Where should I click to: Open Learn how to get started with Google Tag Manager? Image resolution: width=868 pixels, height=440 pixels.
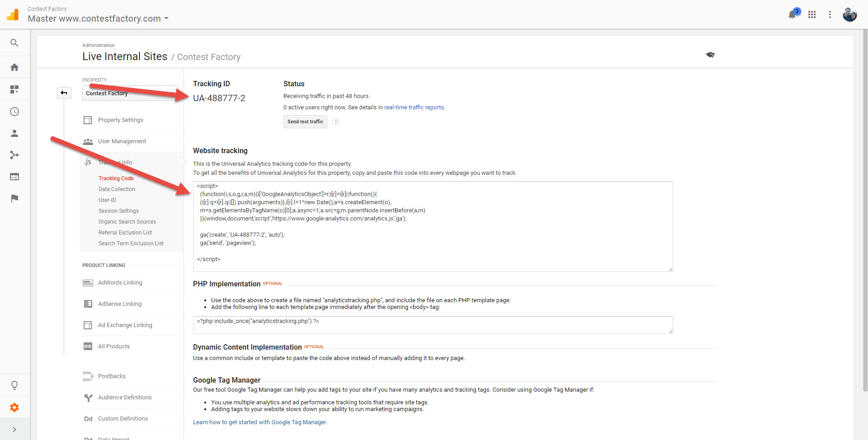click(259, 422)
